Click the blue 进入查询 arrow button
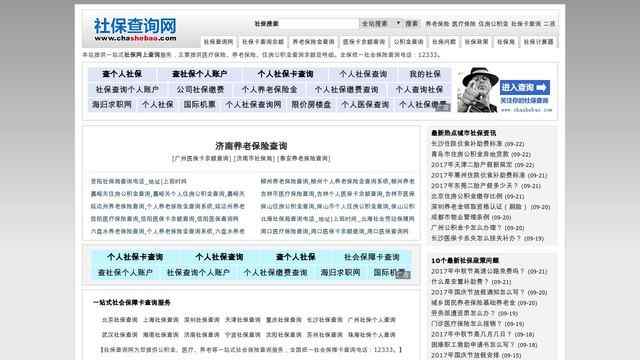The image size is (640, 360). coord(524,87)
